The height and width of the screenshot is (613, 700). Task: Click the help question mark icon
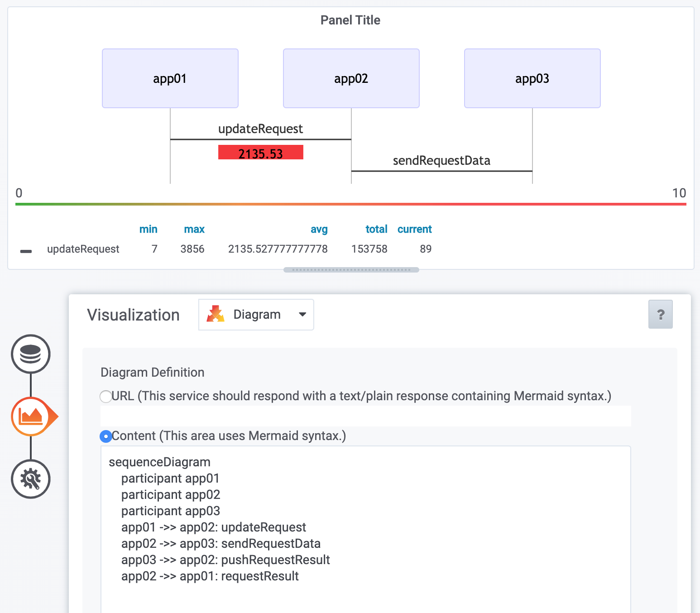pyautogui.click(x=661, y=314)
